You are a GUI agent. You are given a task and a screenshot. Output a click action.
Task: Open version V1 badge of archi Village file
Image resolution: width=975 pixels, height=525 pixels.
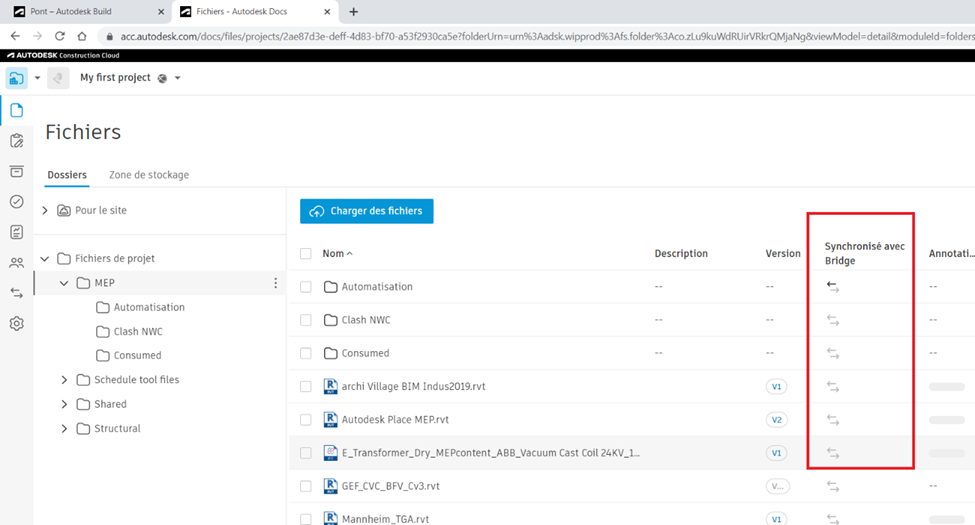pos(777,386)
